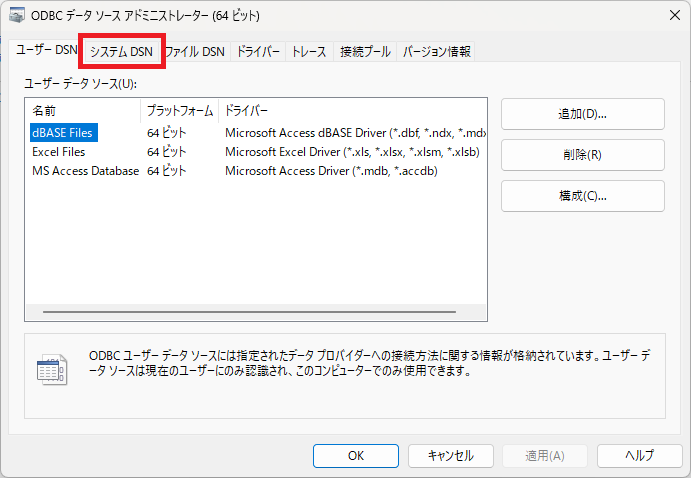691x478 pixels.
Task: Click the キャンセル button
Action: (450, 456)
